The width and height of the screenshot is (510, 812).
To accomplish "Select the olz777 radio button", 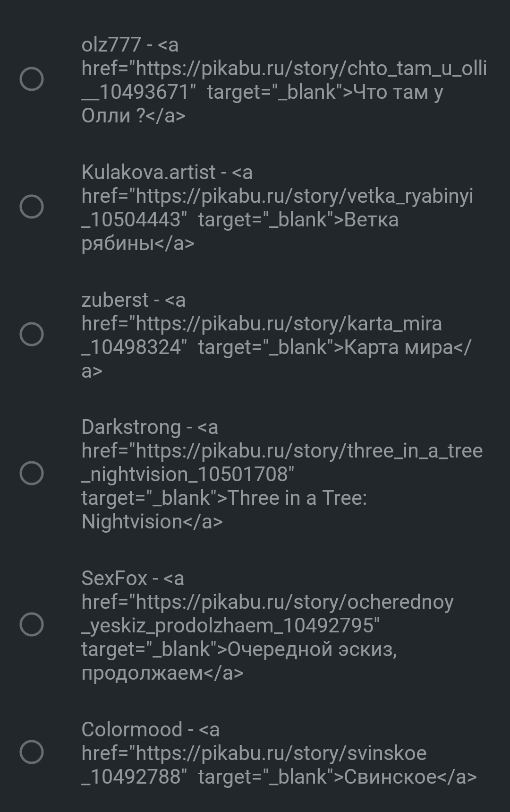I will pos(32,79).
